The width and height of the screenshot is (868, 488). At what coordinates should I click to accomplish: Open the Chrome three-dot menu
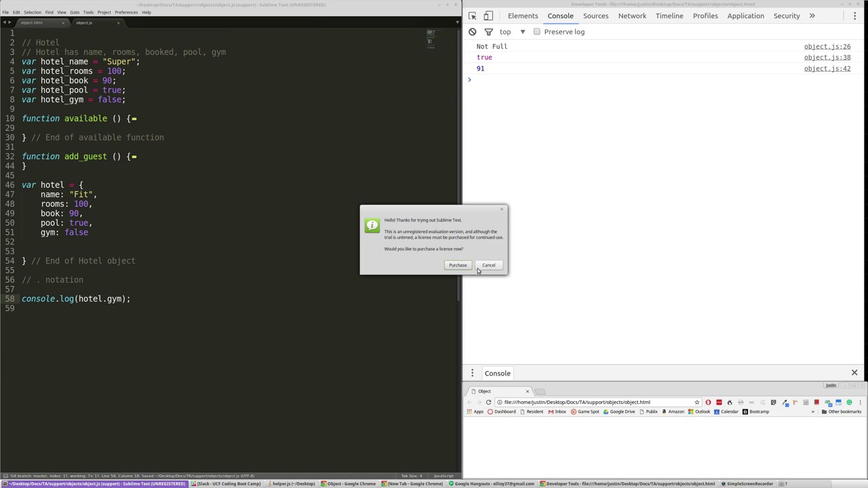pos(860,402)
